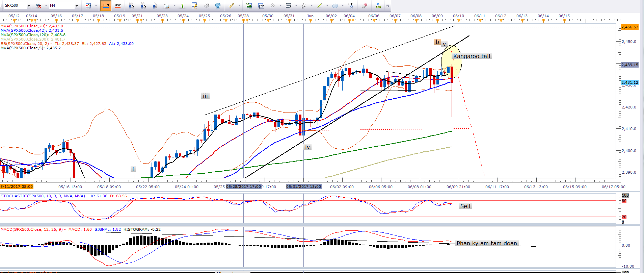644x273 pixels.
Task: Click the zoom in magnifier icon
Action: (x=131, y=5)
